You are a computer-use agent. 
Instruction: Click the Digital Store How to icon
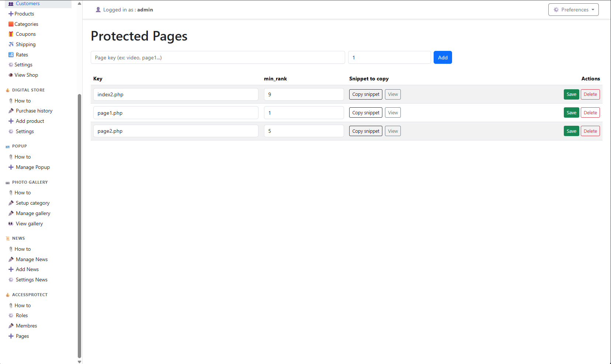point(11,101)
